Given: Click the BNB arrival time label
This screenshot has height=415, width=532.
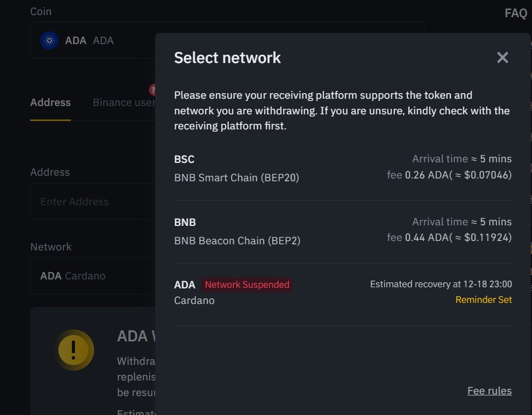Looking at the screenshot, I should coord(461,221).
